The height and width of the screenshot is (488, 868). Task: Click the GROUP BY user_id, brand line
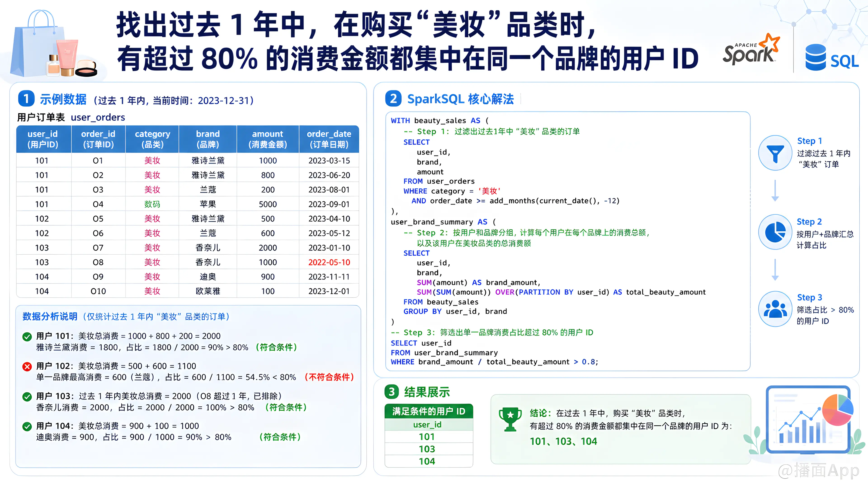coord(455,312)
